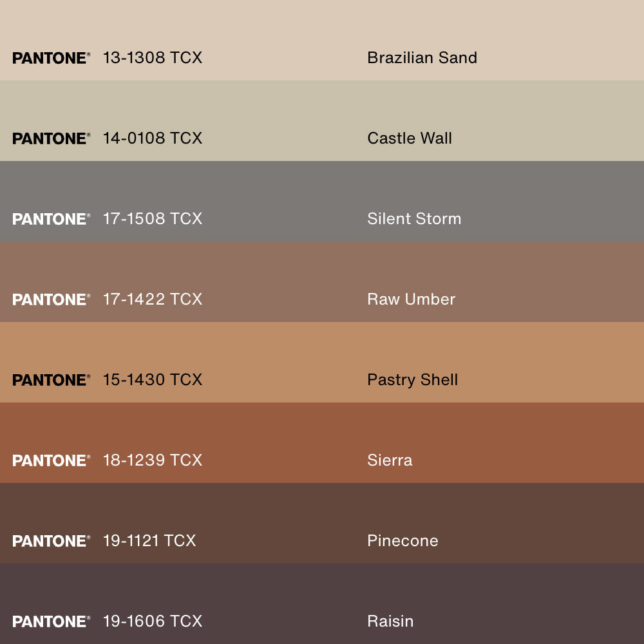Click the PANTONE logo on the Sierra row

(51, 460)
